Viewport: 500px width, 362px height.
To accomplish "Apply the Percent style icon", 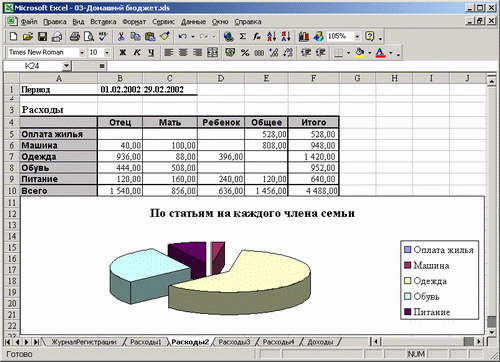I will point(245,53).
